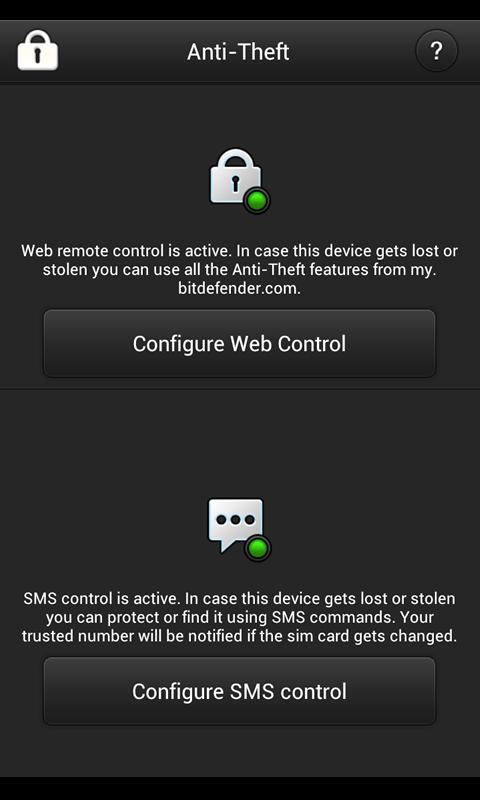Image resolution: width=480 pixels, height=800 pixels.
Task: Tap the bitdefender.com address text
Action: coord(239,288)
